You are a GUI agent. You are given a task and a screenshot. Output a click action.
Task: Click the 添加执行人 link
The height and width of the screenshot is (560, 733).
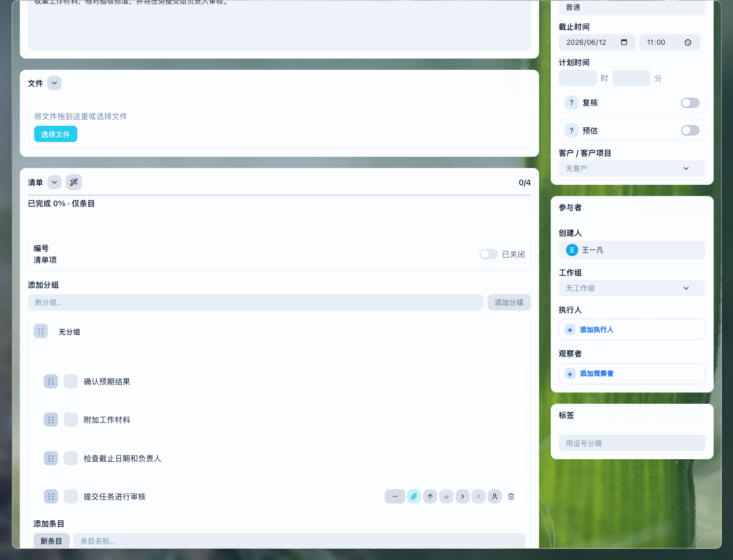(x=597, y=330)
